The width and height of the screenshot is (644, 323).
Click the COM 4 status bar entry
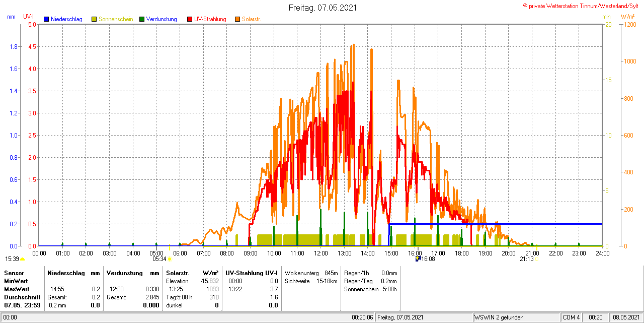tap(572, 317)
